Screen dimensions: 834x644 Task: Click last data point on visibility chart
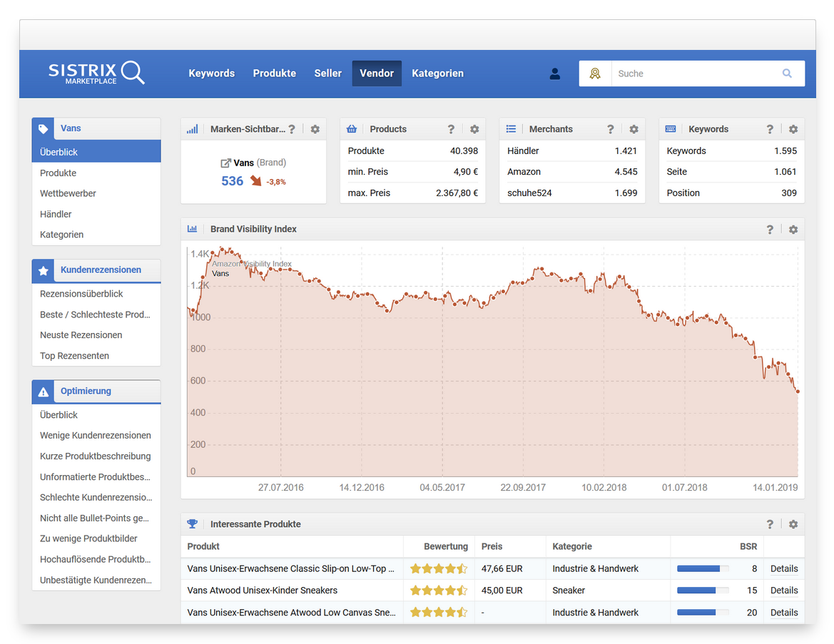(798, 392)
